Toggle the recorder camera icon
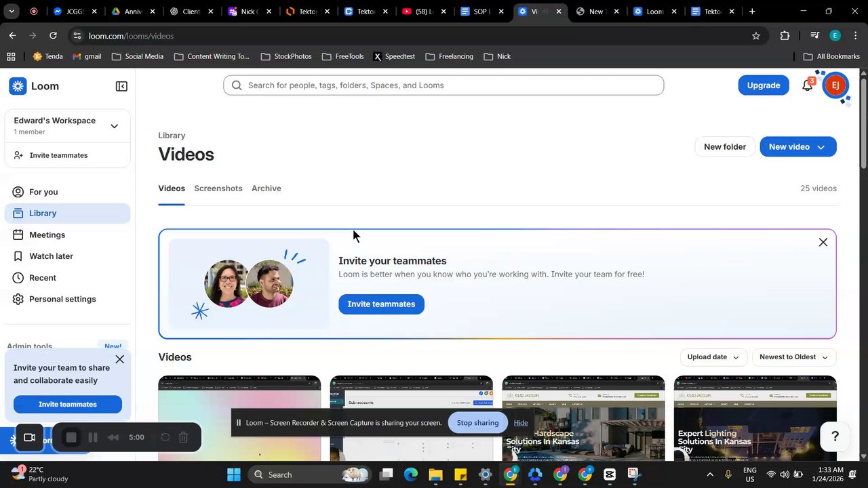 (x=29, y=437)
